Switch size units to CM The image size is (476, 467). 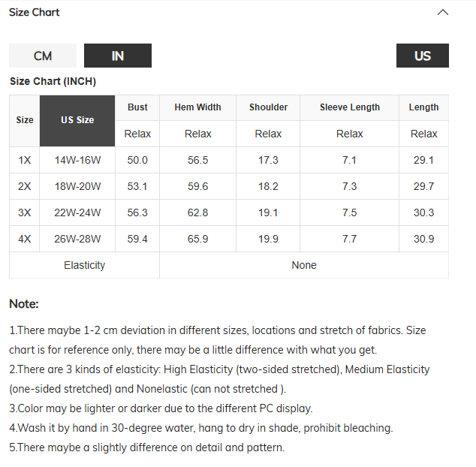click(43, 56)
